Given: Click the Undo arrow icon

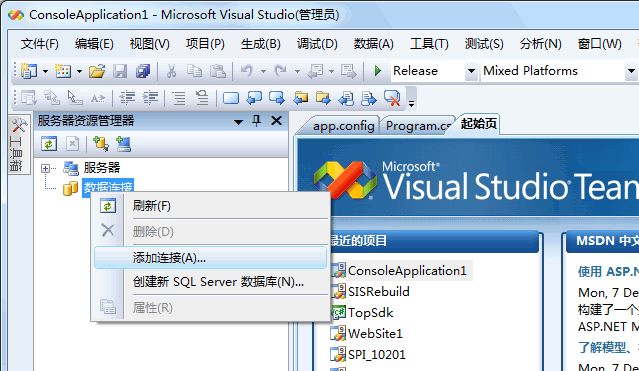Looking at the screenshot, I should pyautogui.click(x=247, y=71).
